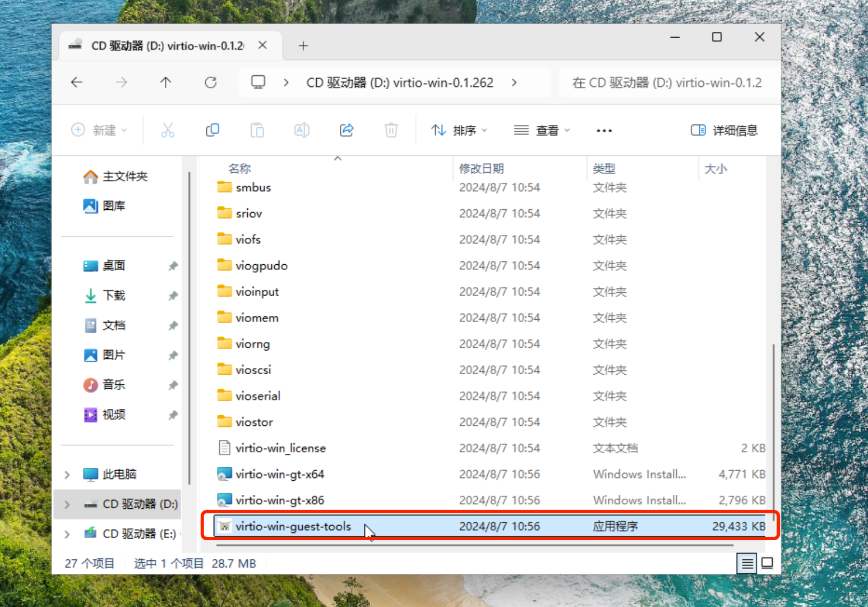The image size is (868, 607).
Task: Open Documents (文档) in sidebar
Action: 105,325
